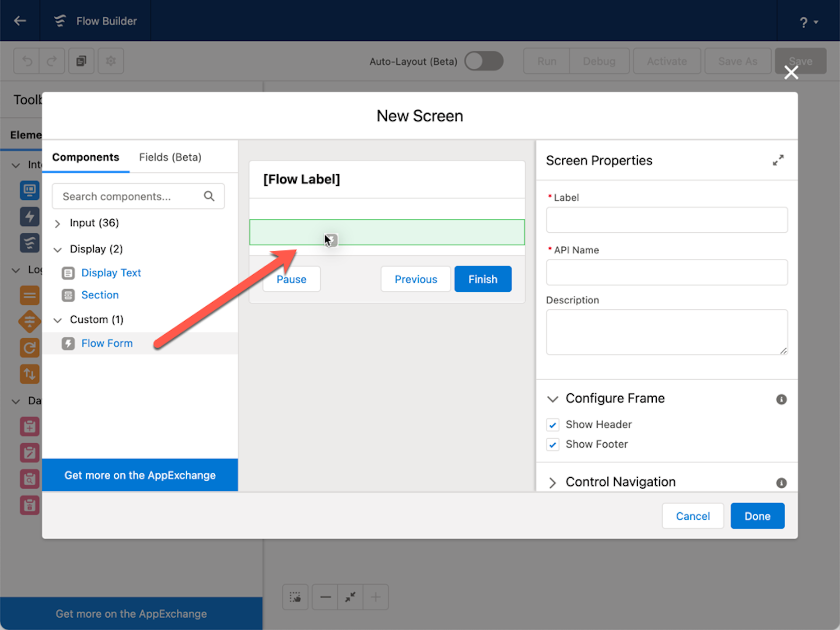
Task: Click the Loop element icon
Action: pos(29,348)
